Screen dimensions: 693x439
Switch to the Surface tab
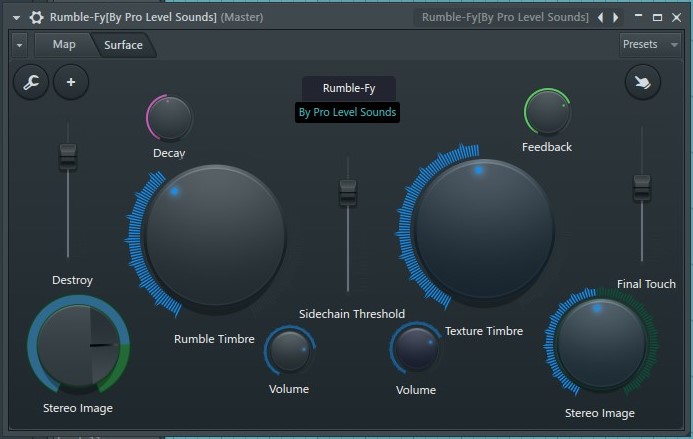click(123, 45)
